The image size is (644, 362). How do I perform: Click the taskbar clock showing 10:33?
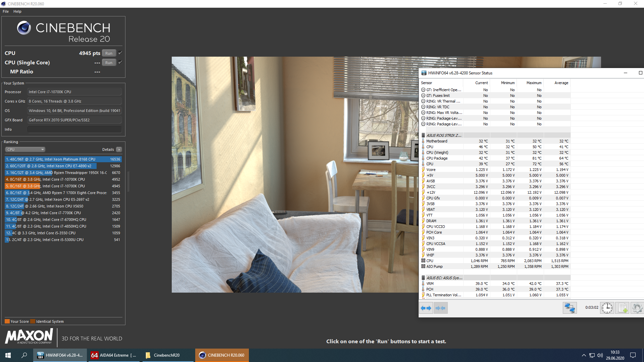(615, 355)
